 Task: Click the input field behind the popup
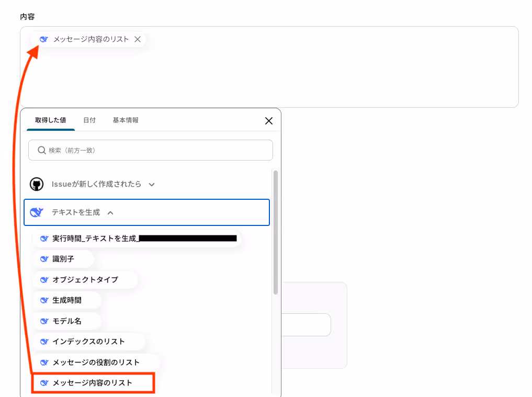306,325
